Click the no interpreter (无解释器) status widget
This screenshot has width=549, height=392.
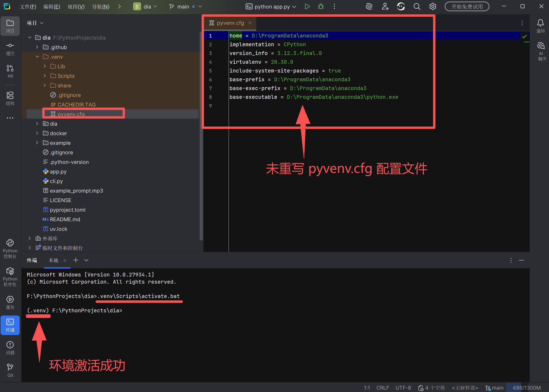(465, 388)
